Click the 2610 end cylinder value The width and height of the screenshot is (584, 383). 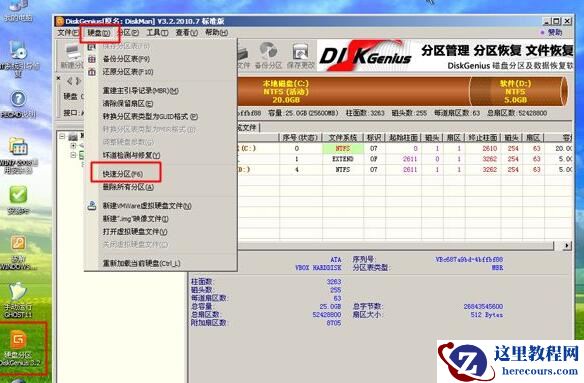pos(490,148)
